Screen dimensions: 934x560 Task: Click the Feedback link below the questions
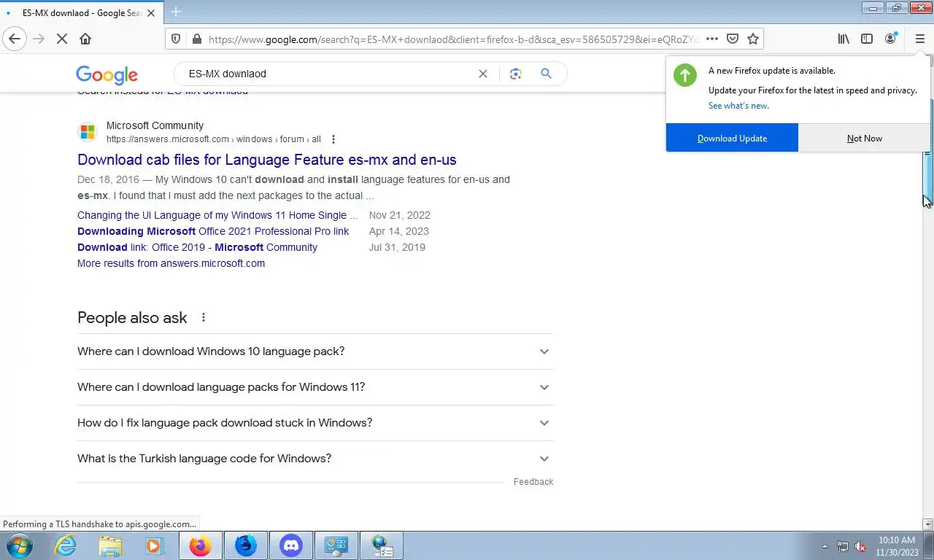coord(533,482)
